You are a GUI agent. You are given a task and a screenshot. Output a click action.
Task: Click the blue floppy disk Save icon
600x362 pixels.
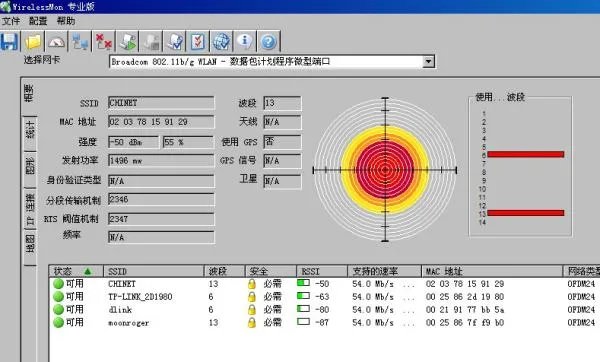tap(9, 42)
